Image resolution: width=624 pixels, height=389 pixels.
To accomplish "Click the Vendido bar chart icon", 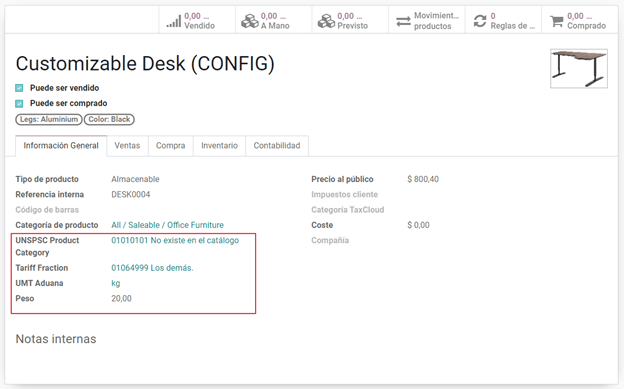I will [x=174, y=21].
